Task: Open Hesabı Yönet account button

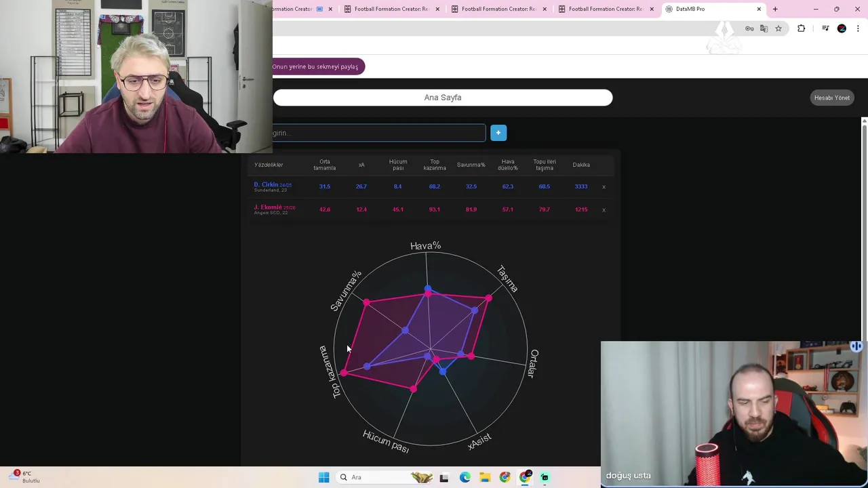Action: 832,98
